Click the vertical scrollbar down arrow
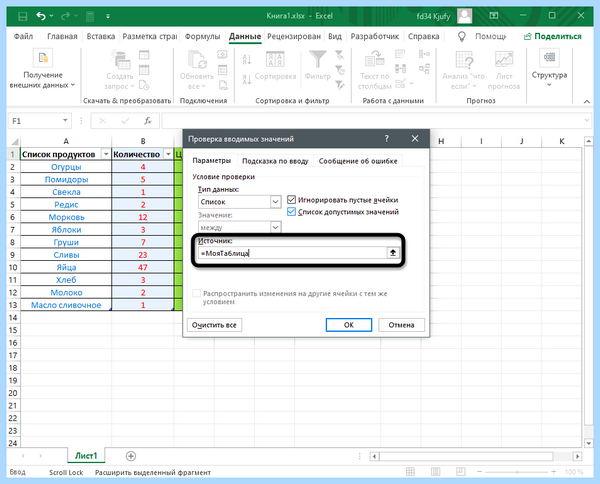This screenshot has height=484, width=600. 589,443
